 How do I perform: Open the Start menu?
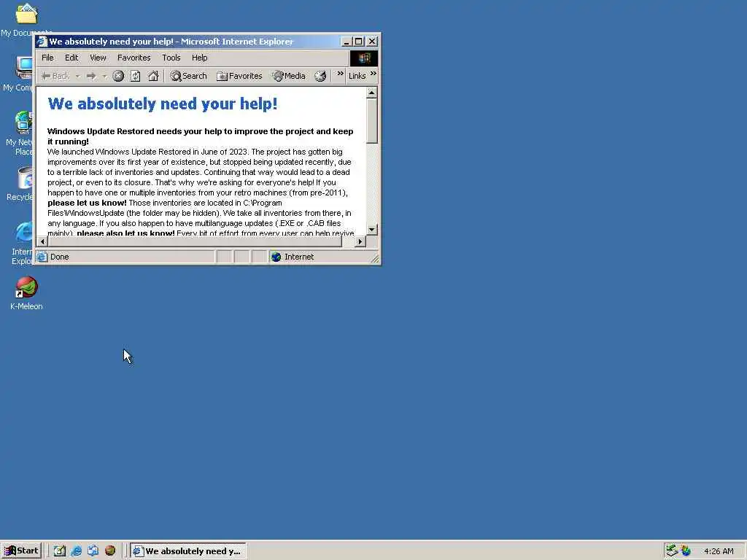(21, 551)
